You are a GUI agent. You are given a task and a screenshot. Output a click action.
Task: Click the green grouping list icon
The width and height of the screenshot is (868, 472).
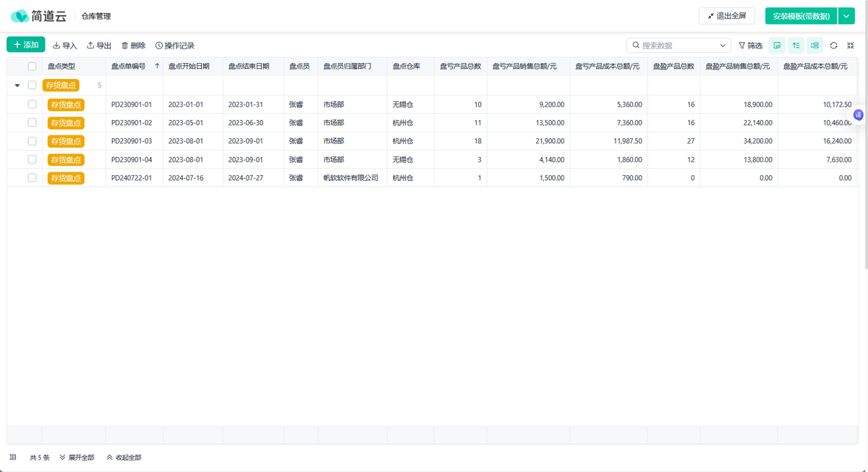click(x=814, y=46)
